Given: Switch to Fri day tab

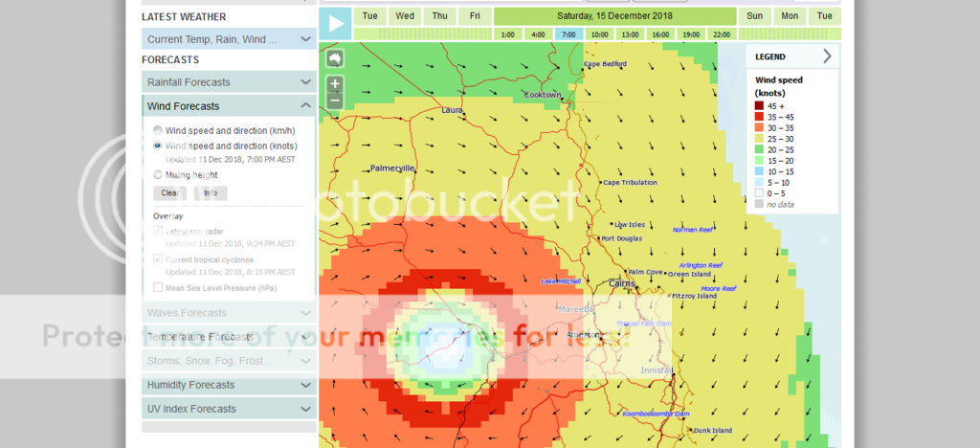Looking at the screenshot, I should pos(475,16).
